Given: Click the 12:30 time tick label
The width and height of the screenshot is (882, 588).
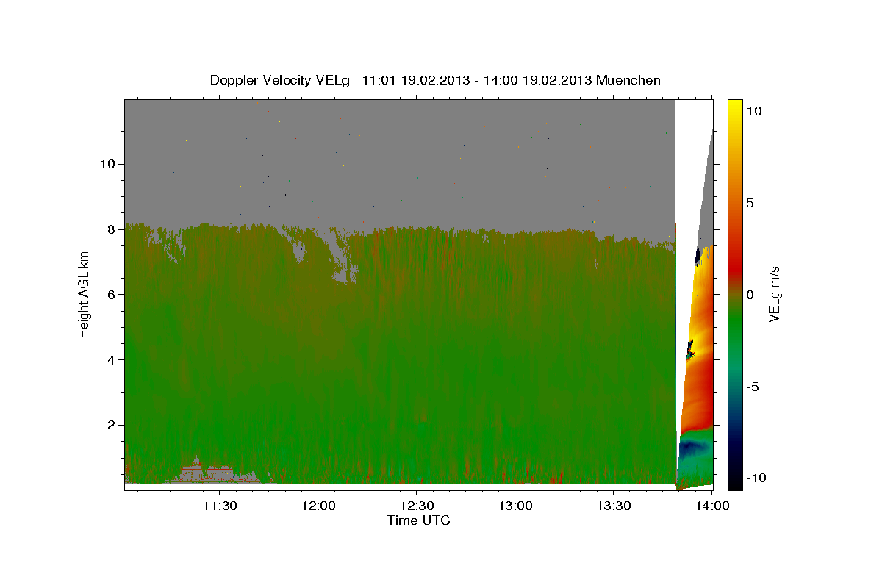Looking at the screenshot, I should click(x=417, y=506).
